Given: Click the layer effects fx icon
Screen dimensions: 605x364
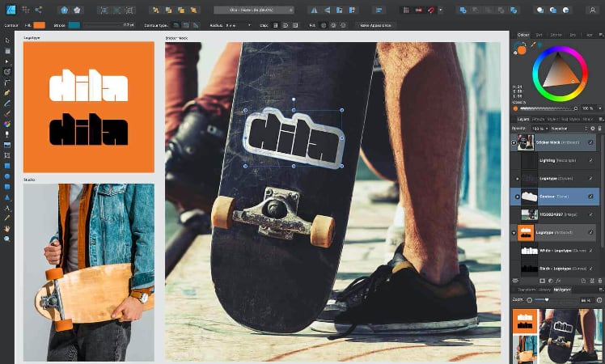Looking at the screenshot, I should [x=559, y=281].
